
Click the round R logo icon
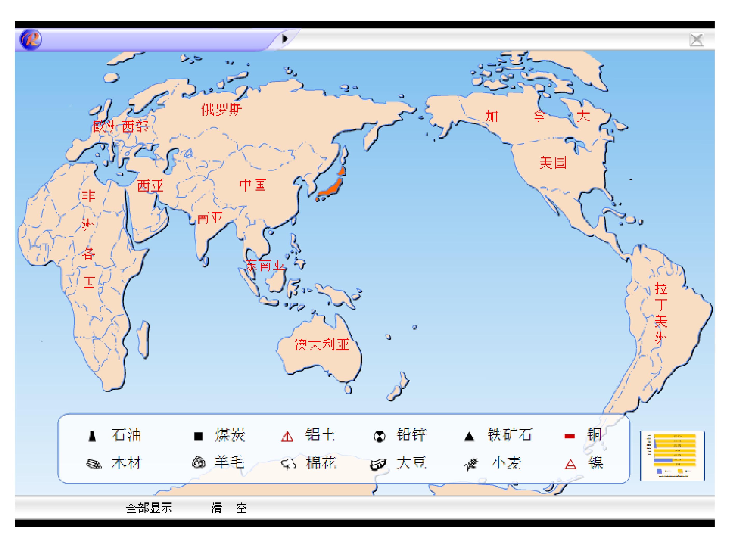(30, 39)
